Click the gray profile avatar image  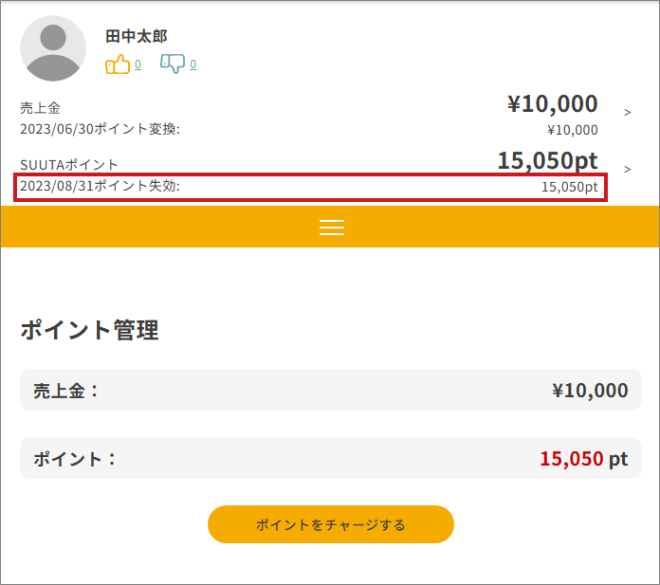(53, 48)
